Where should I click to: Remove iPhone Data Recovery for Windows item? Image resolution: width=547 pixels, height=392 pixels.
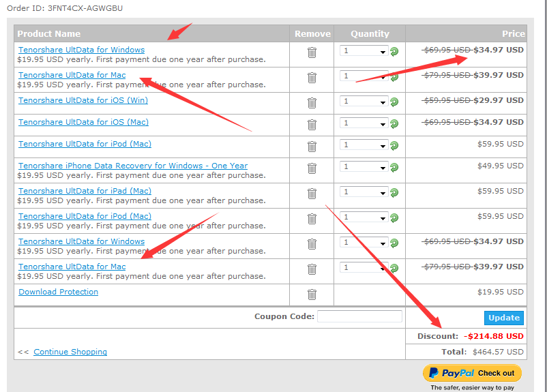[312, 168]
